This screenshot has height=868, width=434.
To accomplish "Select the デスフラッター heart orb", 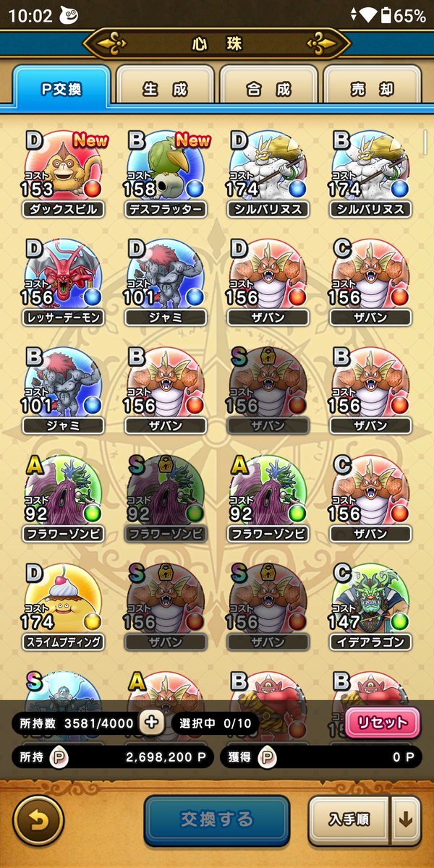I will tap(166, 174).
